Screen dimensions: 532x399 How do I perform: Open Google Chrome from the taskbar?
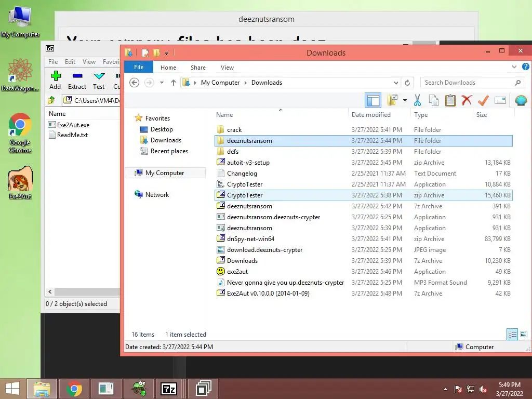pos(74,389)
